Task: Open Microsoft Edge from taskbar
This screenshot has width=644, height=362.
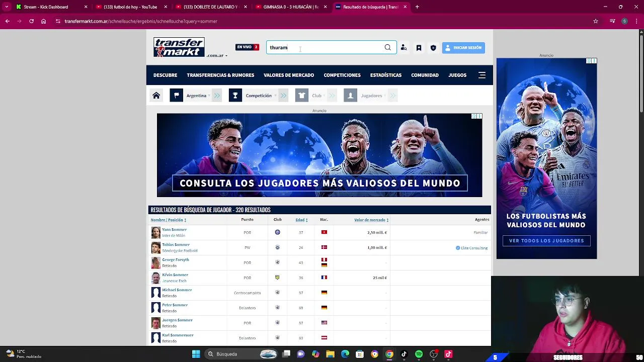Action: coord(345,354)
